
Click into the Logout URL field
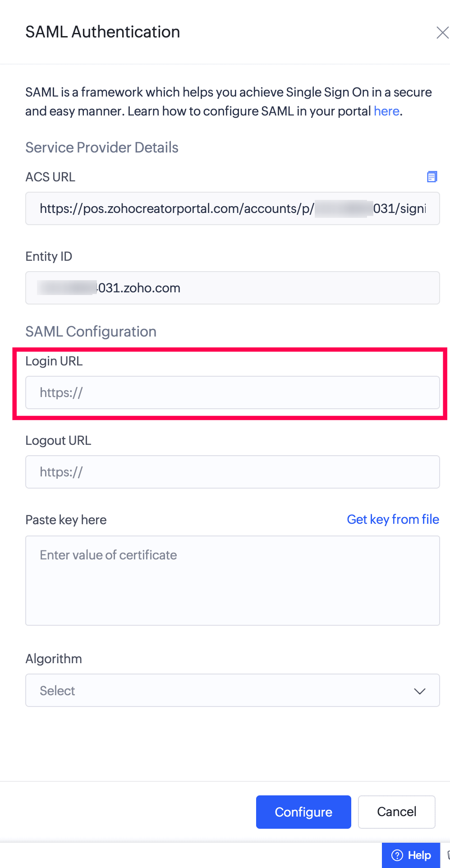coord(232,472)
